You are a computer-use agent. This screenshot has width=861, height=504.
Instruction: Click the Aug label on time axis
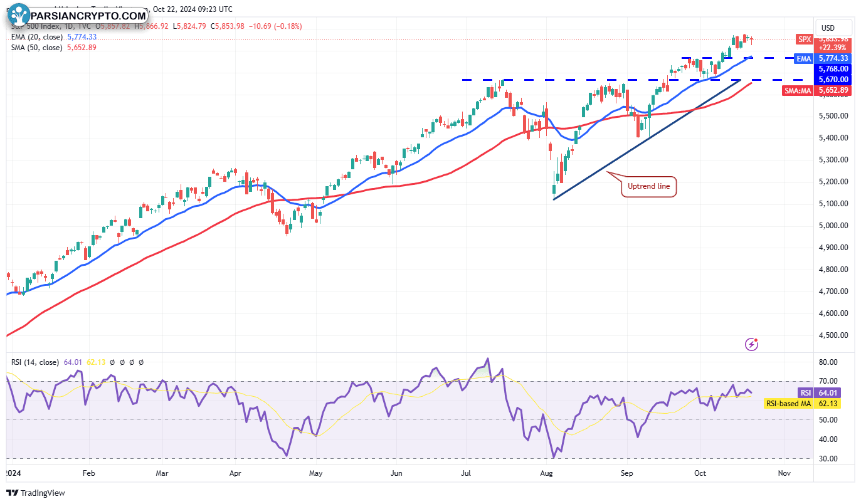coord(546,473)
